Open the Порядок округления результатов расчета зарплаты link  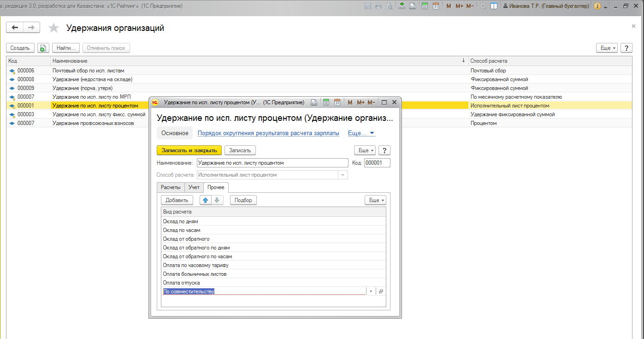268,133
